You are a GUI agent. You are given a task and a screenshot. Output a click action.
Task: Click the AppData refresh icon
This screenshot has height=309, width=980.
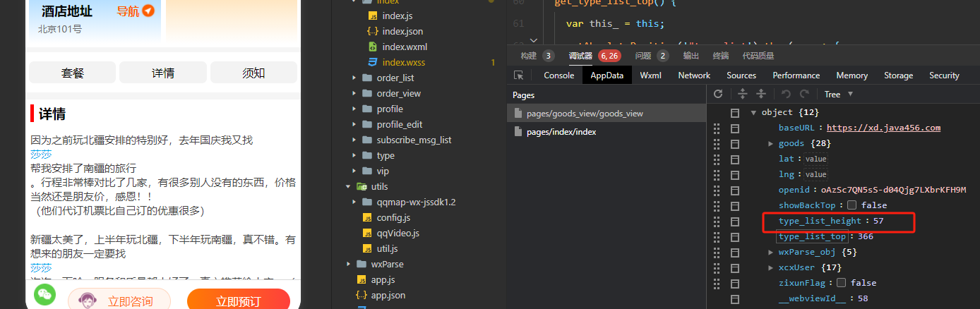[718, 94]
